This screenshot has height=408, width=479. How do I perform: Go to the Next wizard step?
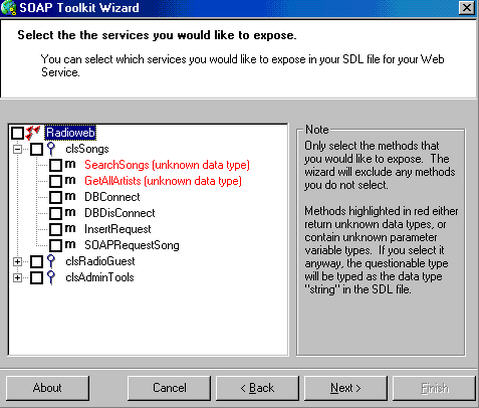346,388
